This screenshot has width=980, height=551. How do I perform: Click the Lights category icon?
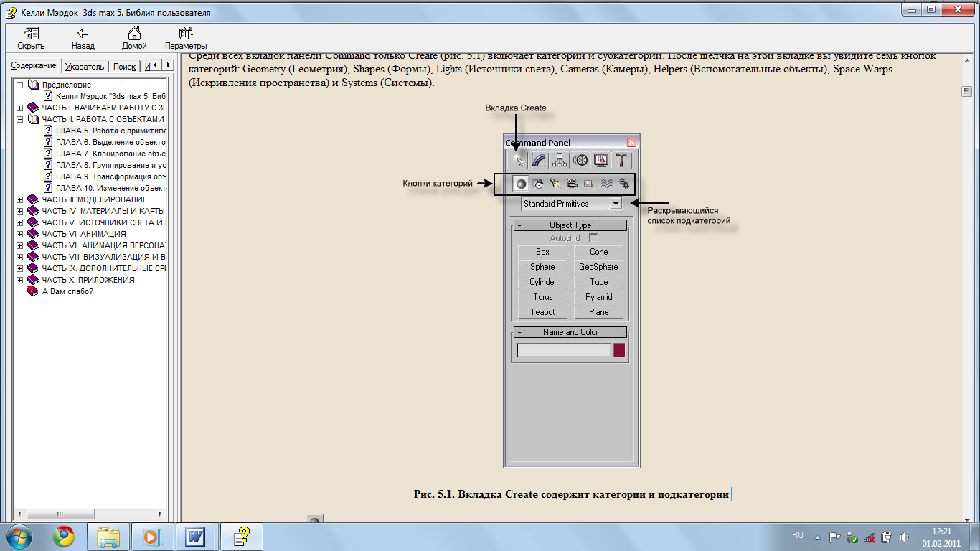click(x=555, y=184)
